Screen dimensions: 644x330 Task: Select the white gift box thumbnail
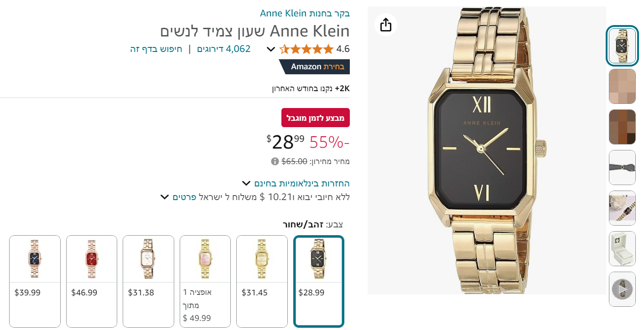pos(622,248)
